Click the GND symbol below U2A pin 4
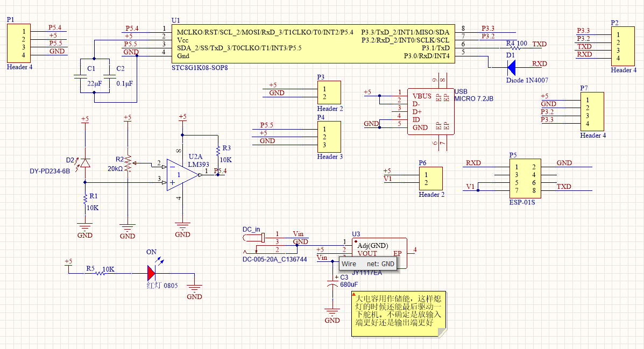 pyautogui.click(x=182, y=231)
